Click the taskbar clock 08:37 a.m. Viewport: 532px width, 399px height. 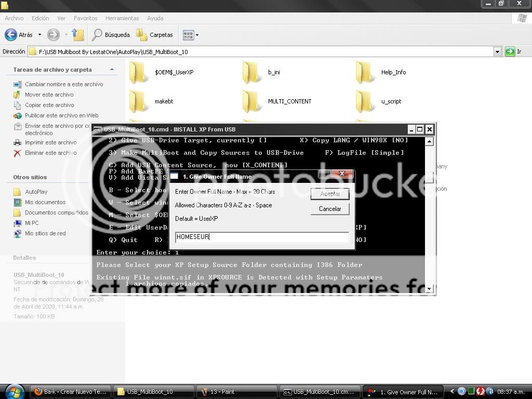coord(511,392)
